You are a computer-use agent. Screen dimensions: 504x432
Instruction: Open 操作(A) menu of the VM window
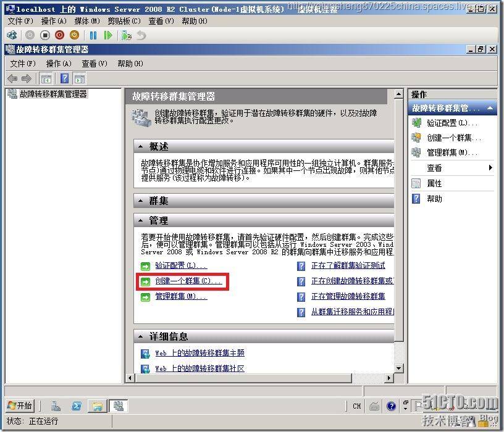54,21
